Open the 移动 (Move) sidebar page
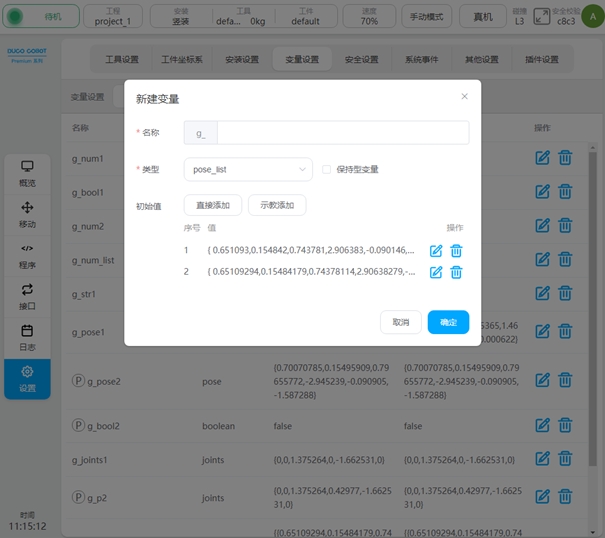Image resolution: width=605 pixels, height=538 pixels. click(x=27, y=215)
